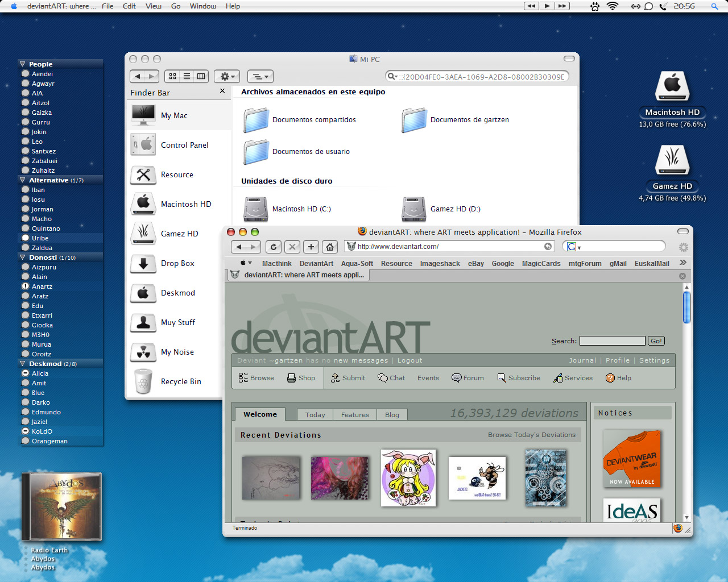Viewport: 728px width, 582px height.
Task: Open the File menu
Action: (x=107, y=6)
